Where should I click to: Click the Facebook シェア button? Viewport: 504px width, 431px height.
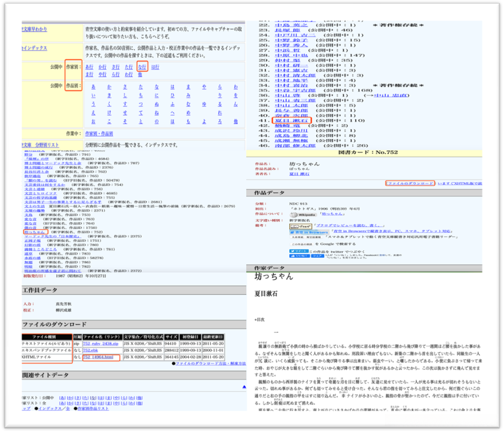(317, 256)
